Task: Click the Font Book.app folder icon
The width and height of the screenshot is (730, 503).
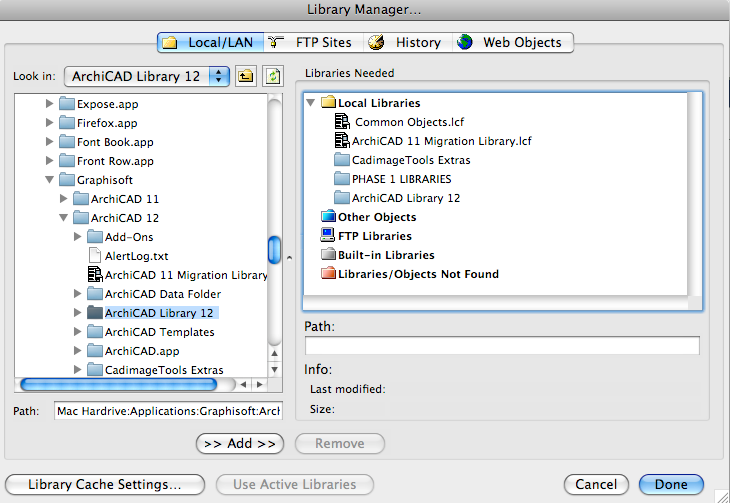Action: [x=67, y=142]
